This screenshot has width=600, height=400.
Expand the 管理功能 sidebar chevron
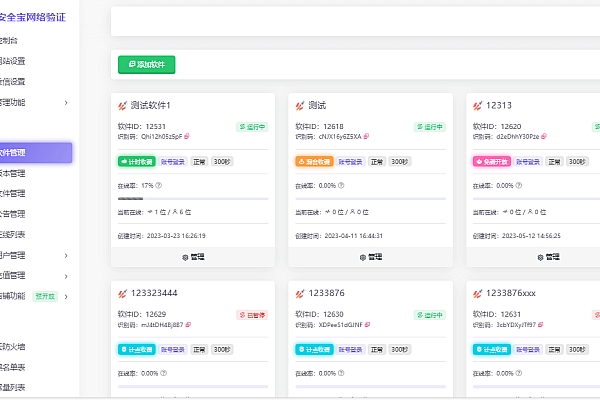coord(66,103)
